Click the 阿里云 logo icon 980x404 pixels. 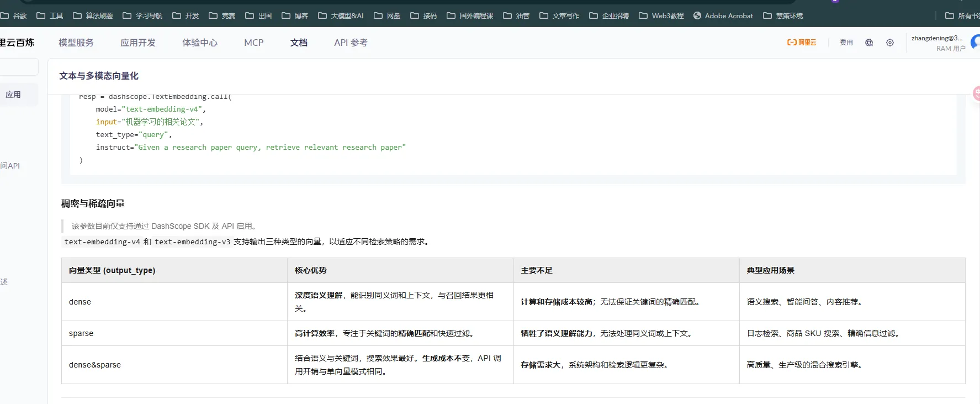(801, 43)
